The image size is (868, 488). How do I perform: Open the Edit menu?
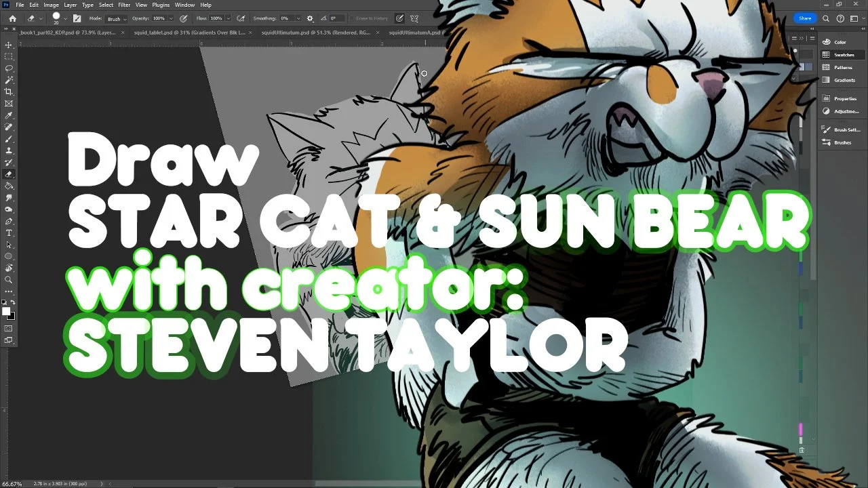pyautogui.click(x=34, y=5)
